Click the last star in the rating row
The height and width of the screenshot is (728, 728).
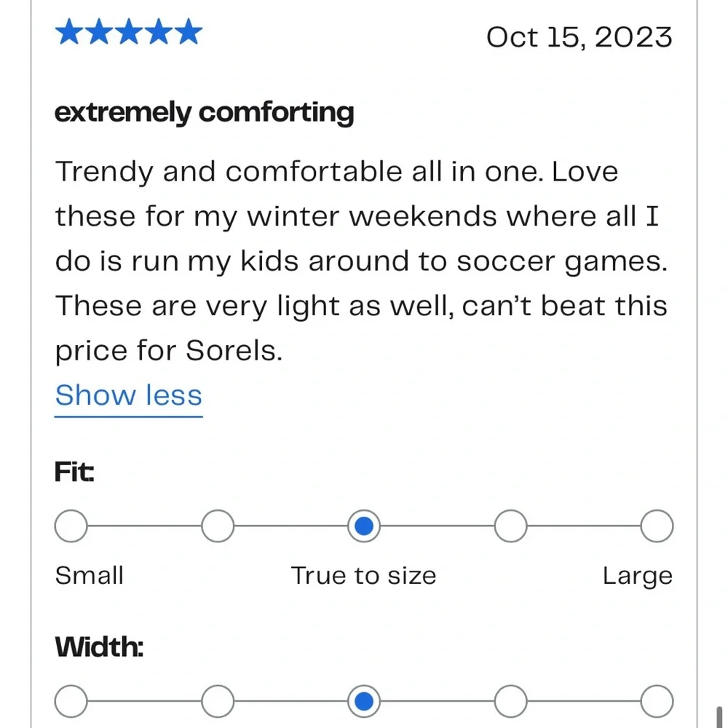pyautogui.click(x=189, y=31)
